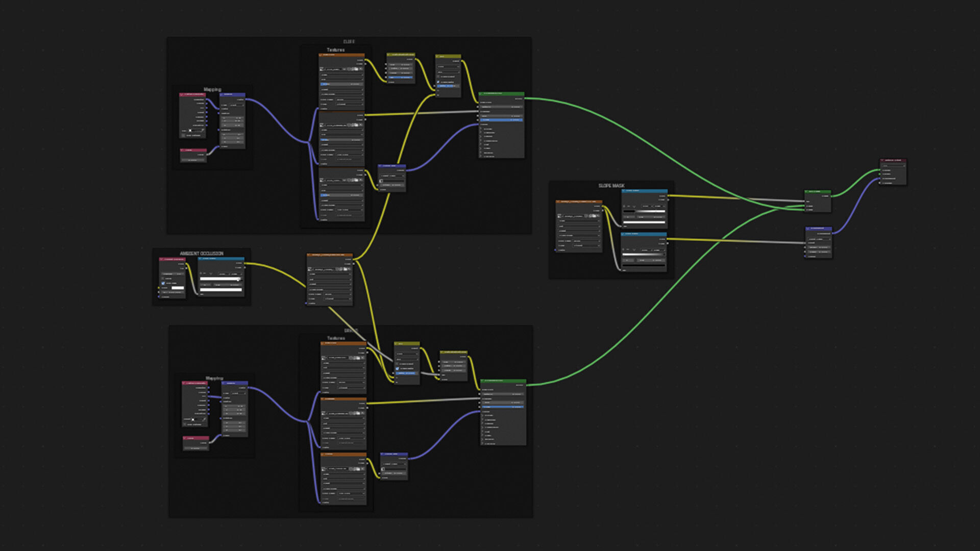Remove a stop from upper SLOPE MASK ramp

coord(628,206)
